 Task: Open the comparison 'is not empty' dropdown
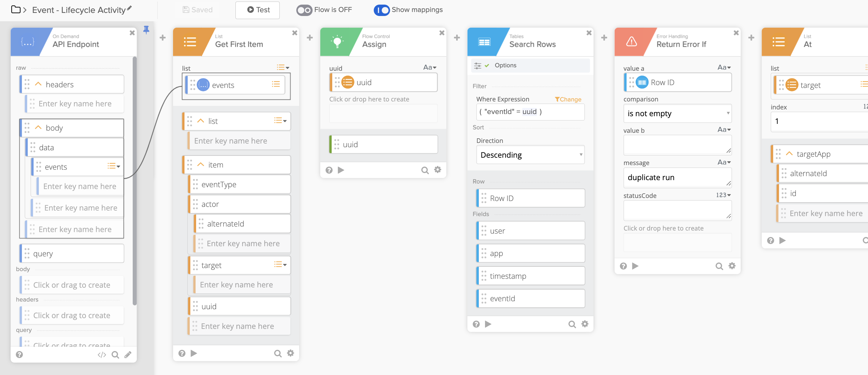click(x=677, y=113)
